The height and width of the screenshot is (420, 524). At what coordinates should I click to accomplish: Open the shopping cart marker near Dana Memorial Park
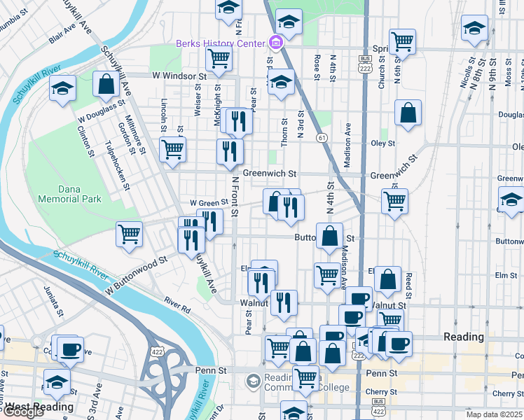pos(129,234)
